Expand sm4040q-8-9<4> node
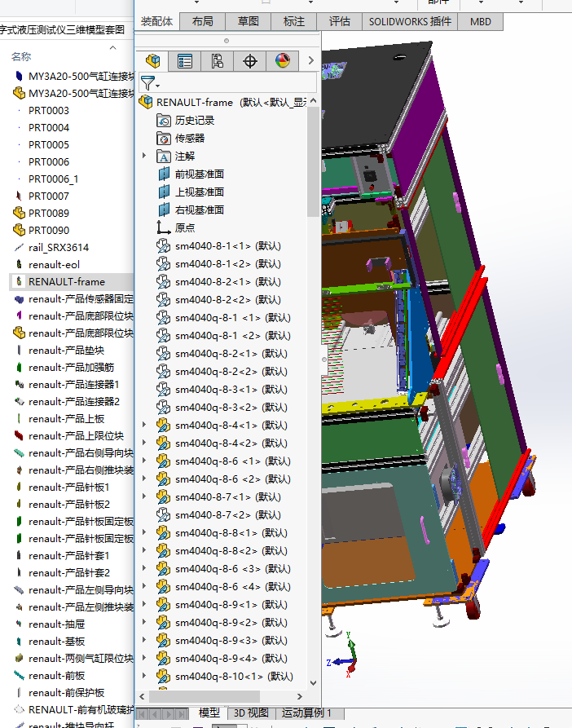Viewport: 572px width, 728px height. coord(144,658)
